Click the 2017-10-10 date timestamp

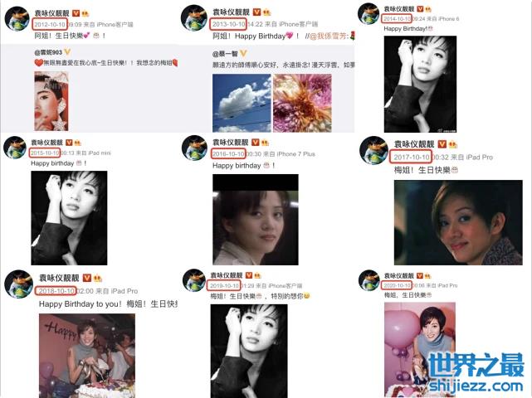tap(411, 157)
